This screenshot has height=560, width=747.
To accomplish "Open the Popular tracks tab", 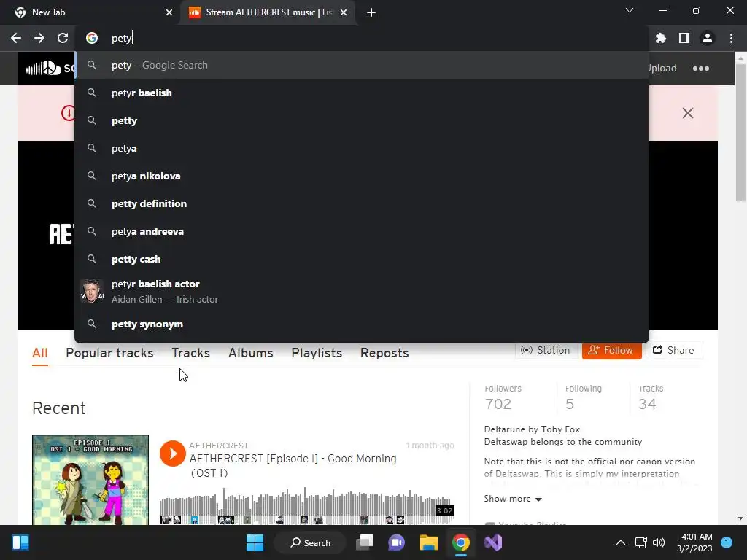I will click(x=109, y=354).
